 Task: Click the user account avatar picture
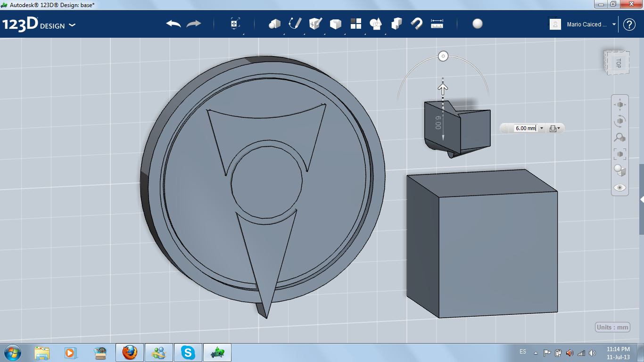555,24
